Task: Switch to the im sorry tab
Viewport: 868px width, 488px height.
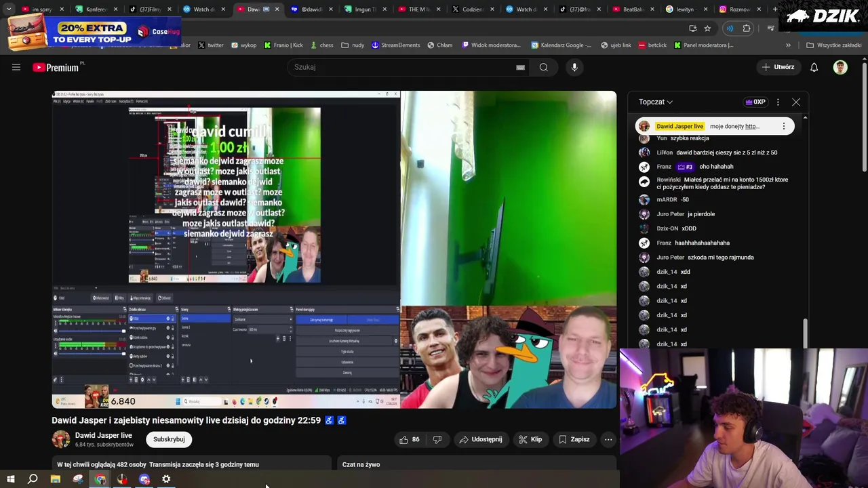Action: pos(41,9)
